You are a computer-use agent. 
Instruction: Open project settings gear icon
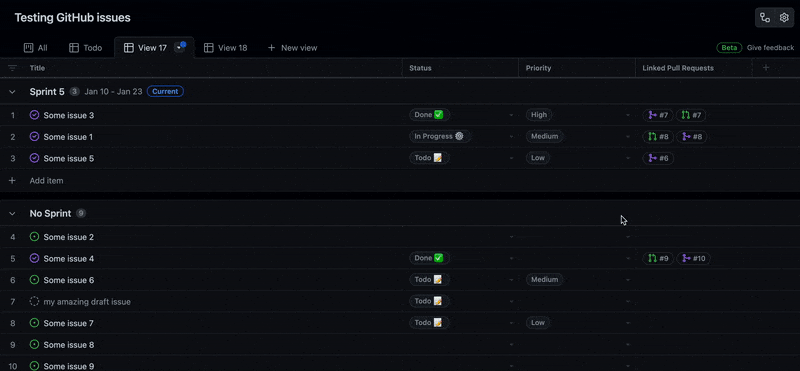784,18
